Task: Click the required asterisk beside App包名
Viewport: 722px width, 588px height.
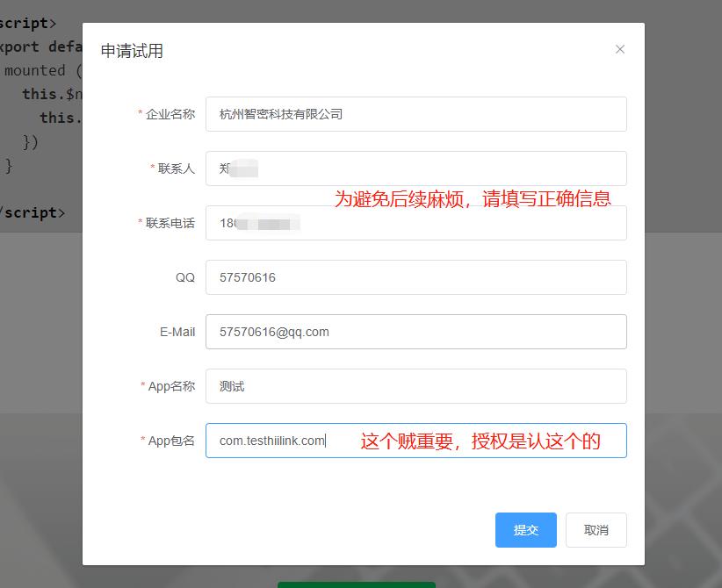Action: [x=142, y=441]
